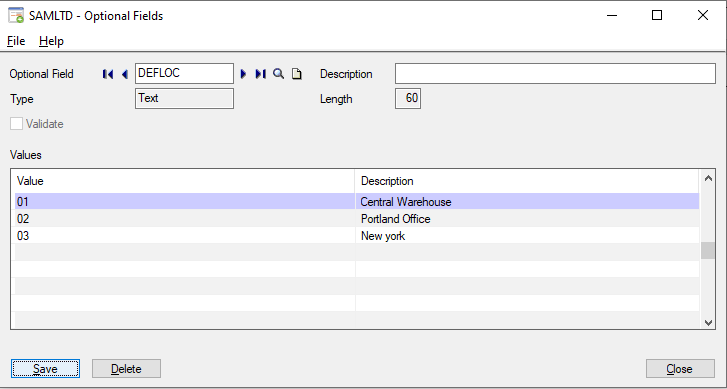Save the optional field
This screenshot has height=389, width=727.
coord(45,369)
